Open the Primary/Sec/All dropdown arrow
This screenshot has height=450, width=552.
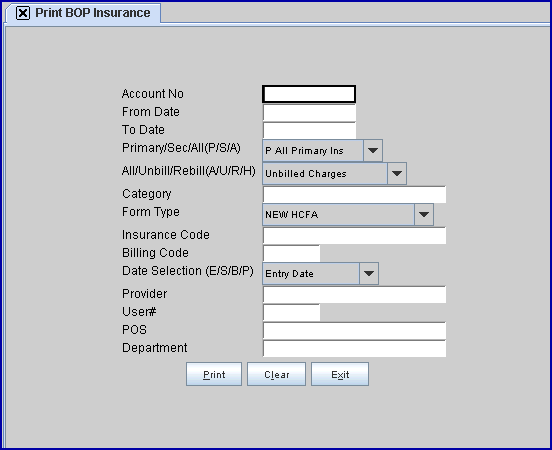click(373, 150)
